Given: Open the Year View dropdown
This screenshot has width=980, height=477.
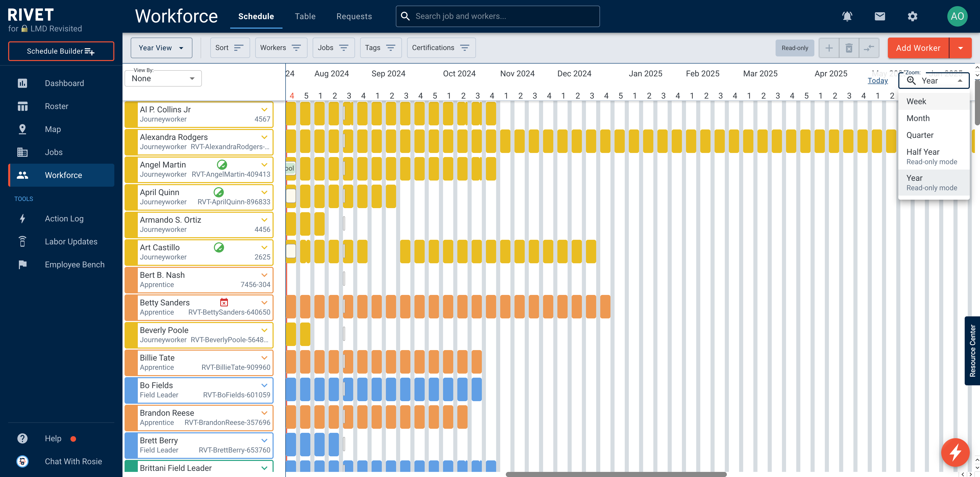Looking at the screenshot, I should (x=161, y=48).
